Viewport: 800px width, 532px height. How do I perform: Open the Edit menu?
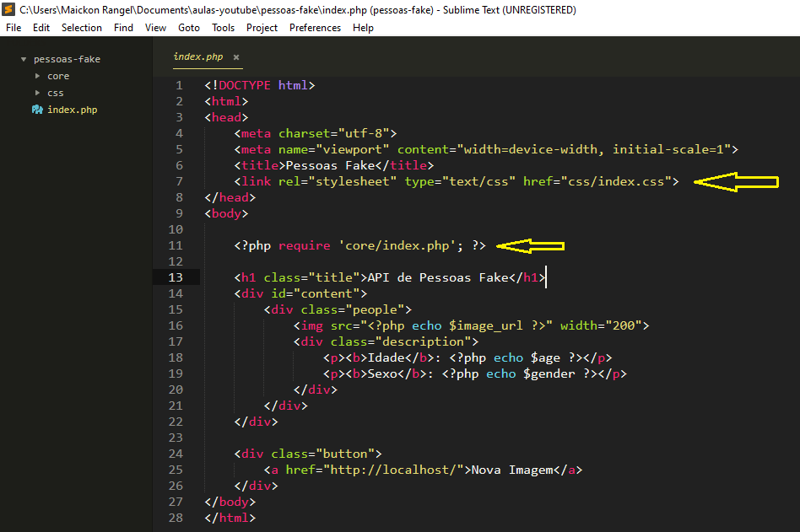(x=41, y=28)
